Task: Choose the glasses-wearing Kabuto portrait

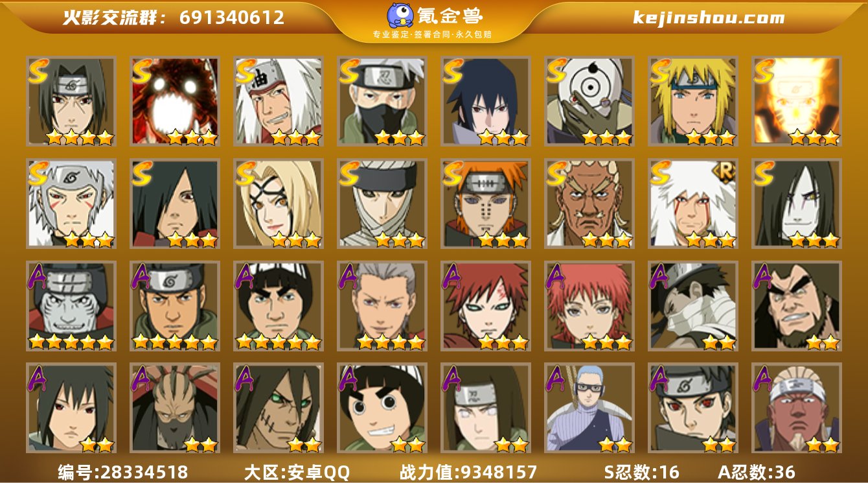Action: click(x=589, y=408)
